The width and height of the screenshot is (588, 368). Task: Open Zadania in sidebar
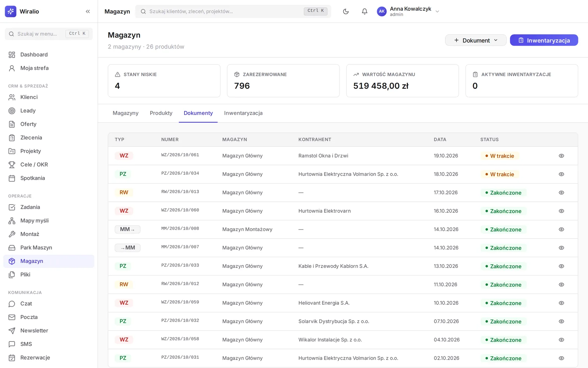(49, 207)
